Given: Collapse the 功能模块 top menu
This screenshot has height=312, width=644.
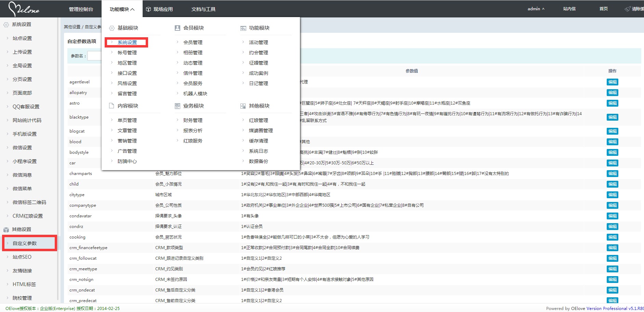Looking at the screenshot, I should [122, 9].
